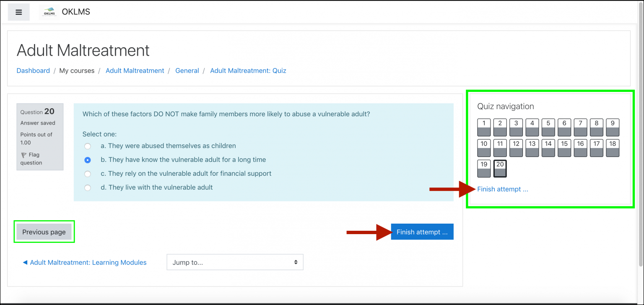Click the Dashboard breadcrumb

pyautogui.click(x=33, y=70)
